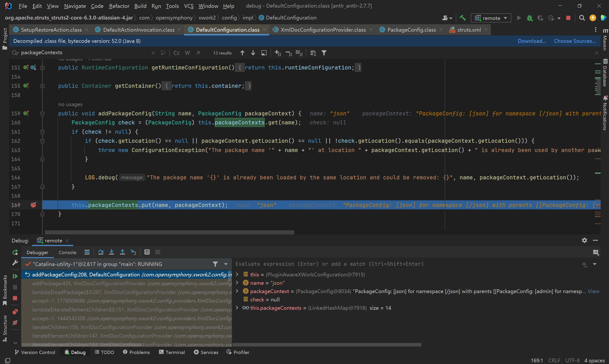Click the IDE update arrow icon

(x=593, y=18)
